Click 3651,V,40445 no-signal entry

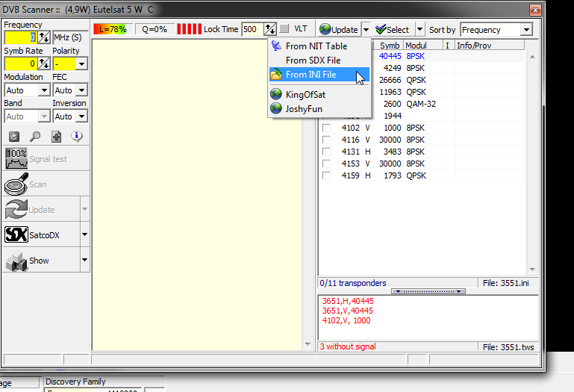click(348, 311)
